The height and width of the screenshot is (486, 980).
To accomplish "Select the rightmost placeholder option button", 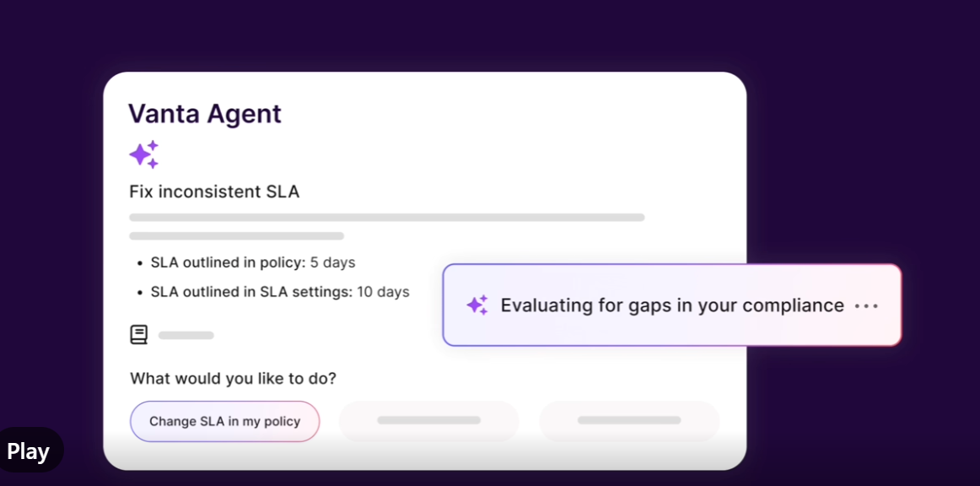I will (x=629, y=420).
